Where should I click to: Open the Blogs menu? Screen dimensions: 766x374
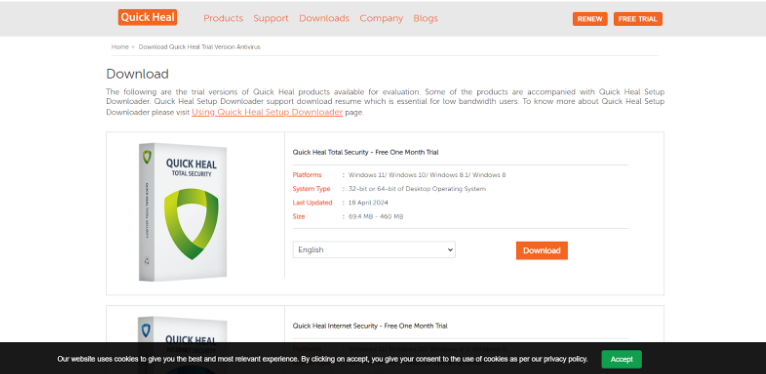pos(426,19)
